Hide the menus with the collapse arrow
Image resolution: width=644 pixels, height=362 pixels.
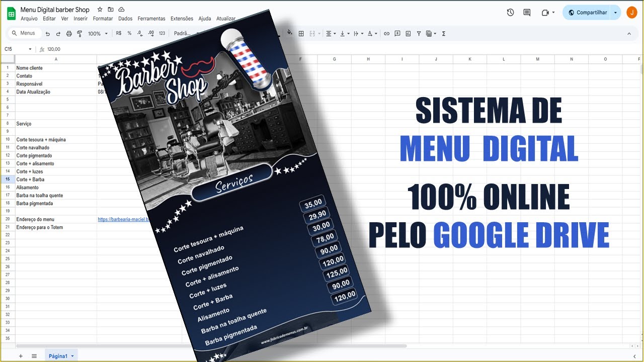click(629, 34)
